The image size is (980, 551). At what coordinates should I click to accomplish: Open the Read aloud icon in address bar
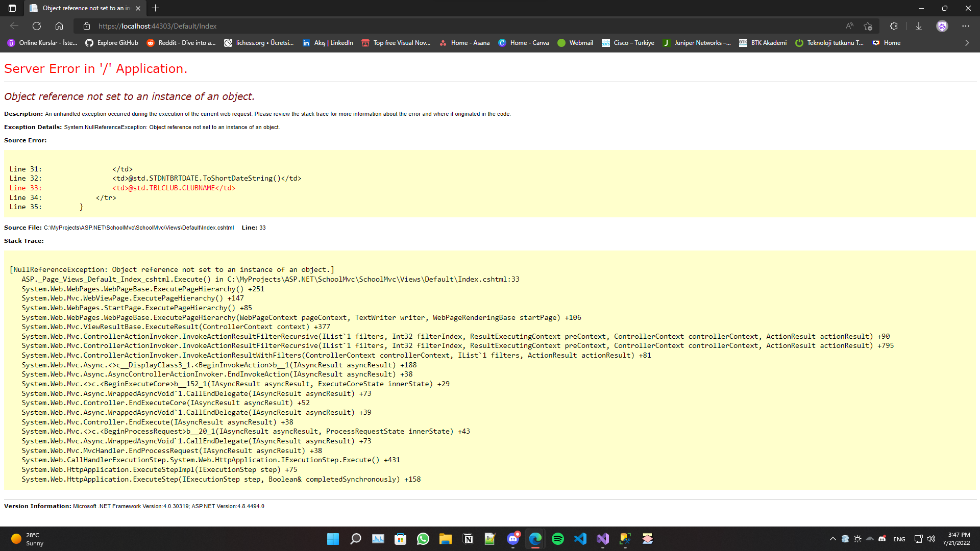point(849,26)
